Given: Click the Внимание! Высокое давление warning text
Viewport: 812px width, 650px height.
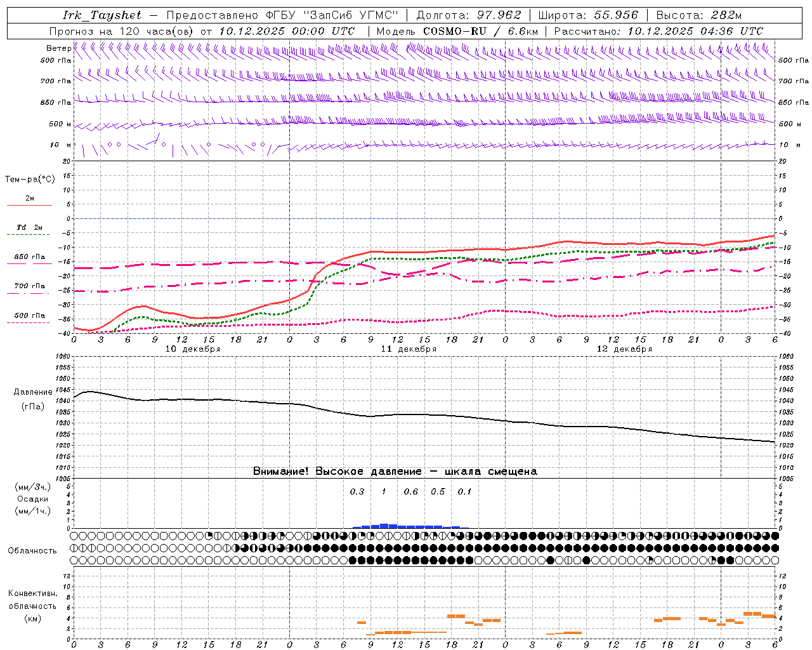Looking at the screenshot, I should pyautogui.click(x=395, y=472).
